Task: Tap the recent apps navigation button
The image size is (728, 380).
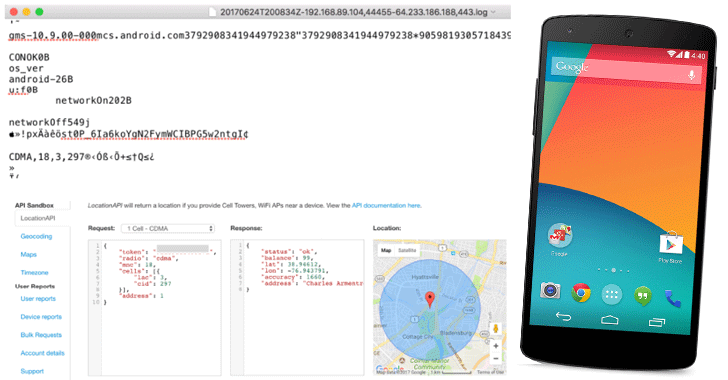Action: tap(656, 322)
